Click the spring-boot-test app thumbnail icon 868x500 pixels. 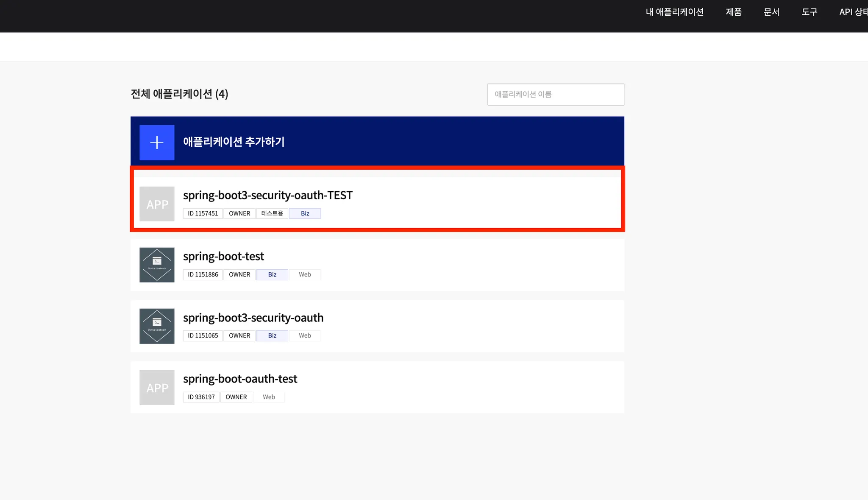[157, 265]
